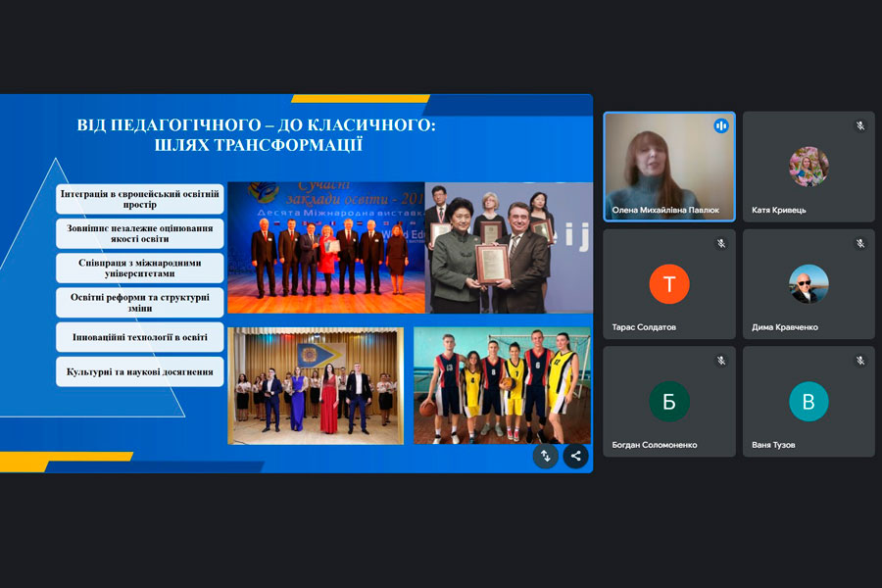Screen dimensions: 882x588
Task: Click slide box Співпраця з міжнародними університетами
Action: [139, 268]
